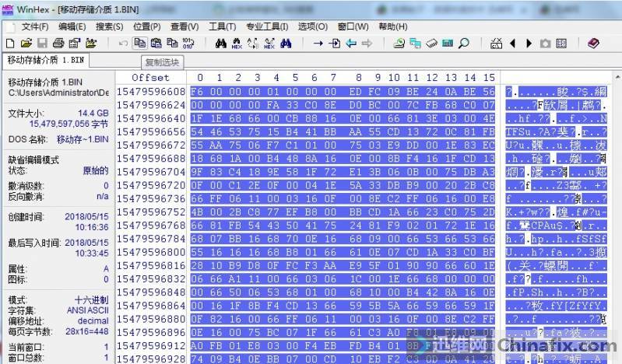Open the 查看(V) menu
This screenshot has width=622, height=364.
[x=184, y=26]
